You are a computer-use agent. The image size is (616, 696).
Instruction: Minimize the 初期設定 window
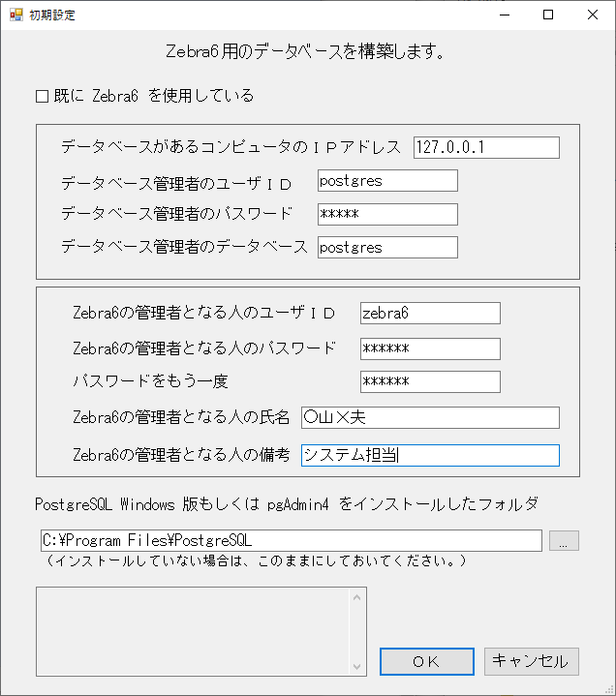click(505, 15)
